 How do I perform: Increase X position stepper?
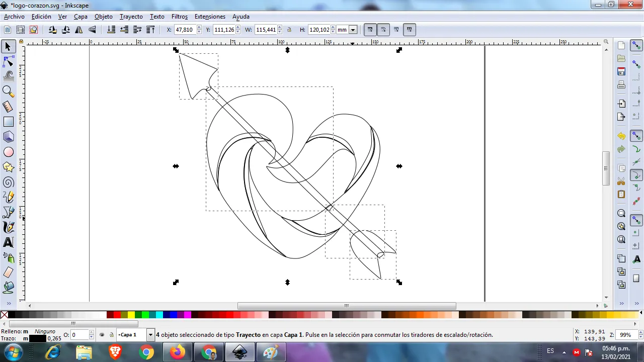199,28
